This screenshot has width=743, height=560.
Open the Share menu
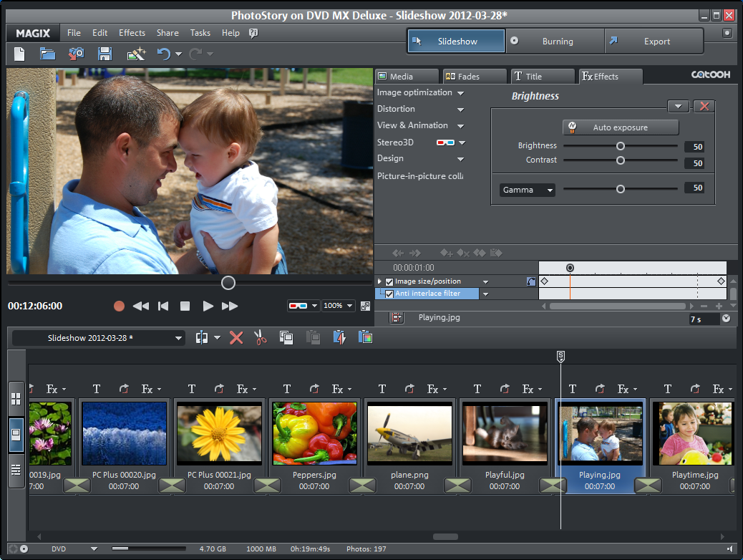167,33
